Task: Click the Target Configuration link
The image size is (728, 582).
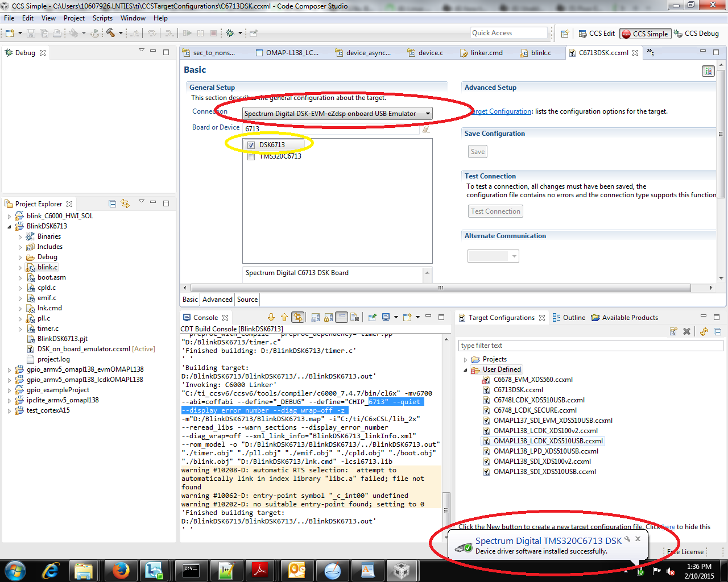Action: click(499, 112)
